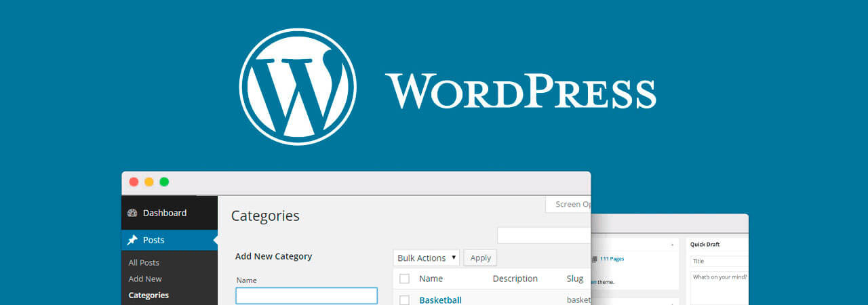Viewport: 868px width, 305px height.
Task: Click the Dashboard gauge icon
Action: [x=132, y=213]
